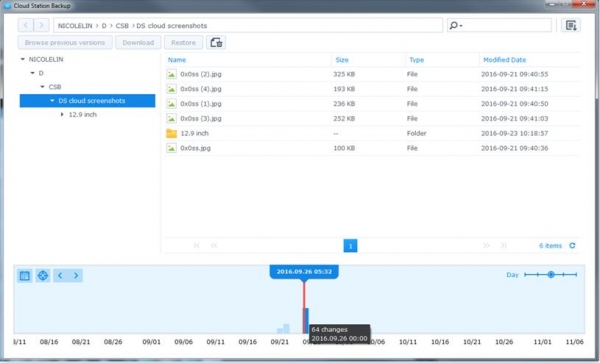
Task: Select image icon of 0x0ss (2).jpg
Action: point(171,74)
